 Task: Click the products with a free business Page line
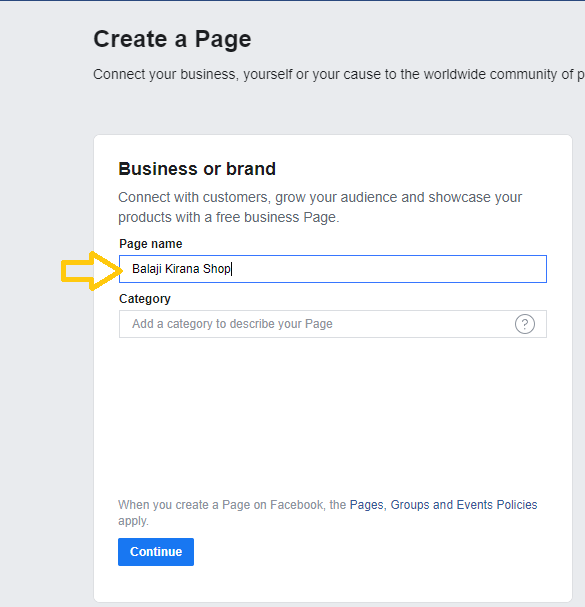coord(228,218)
